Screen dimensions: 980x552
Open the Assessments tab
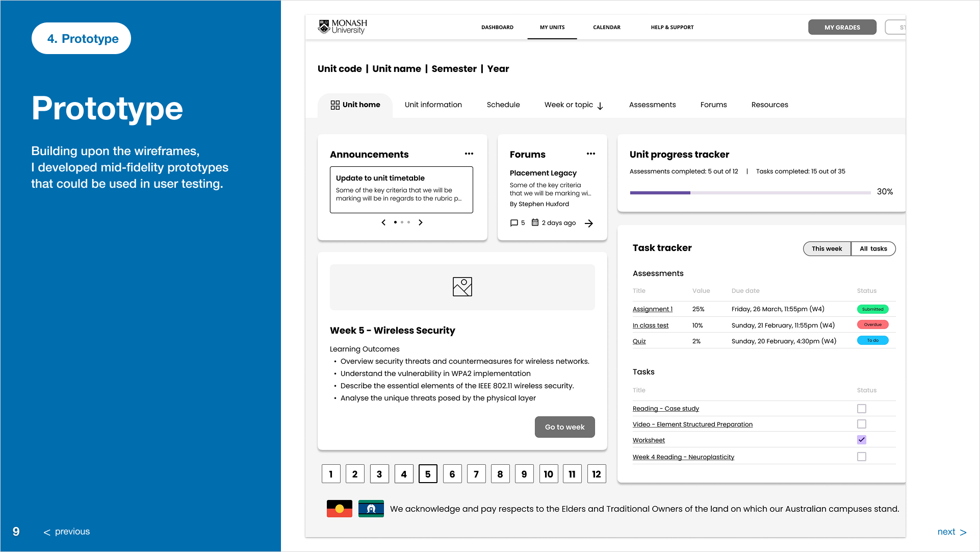coord(652,105)
